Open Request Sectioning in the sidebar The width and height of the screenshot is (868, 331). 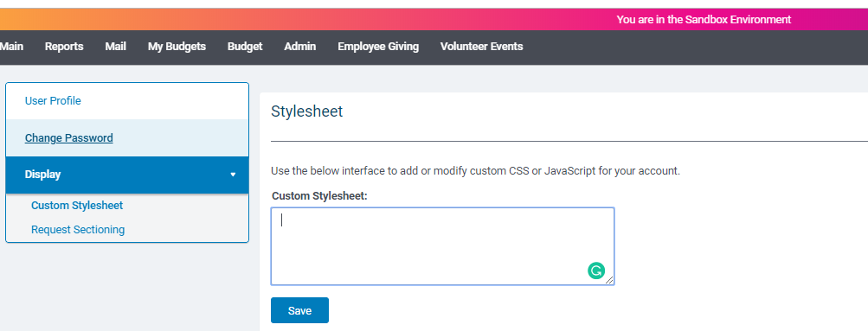point(78,229)
